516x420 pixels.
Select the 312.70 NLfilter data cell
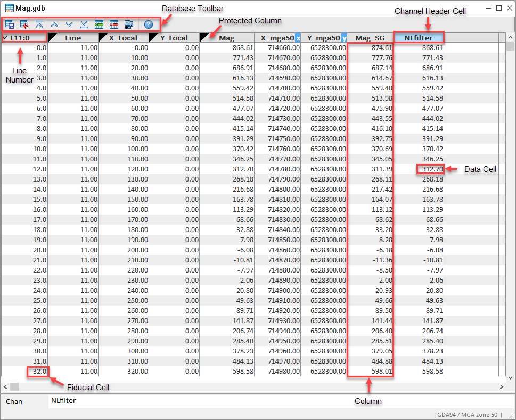click(x=430, y=169)
